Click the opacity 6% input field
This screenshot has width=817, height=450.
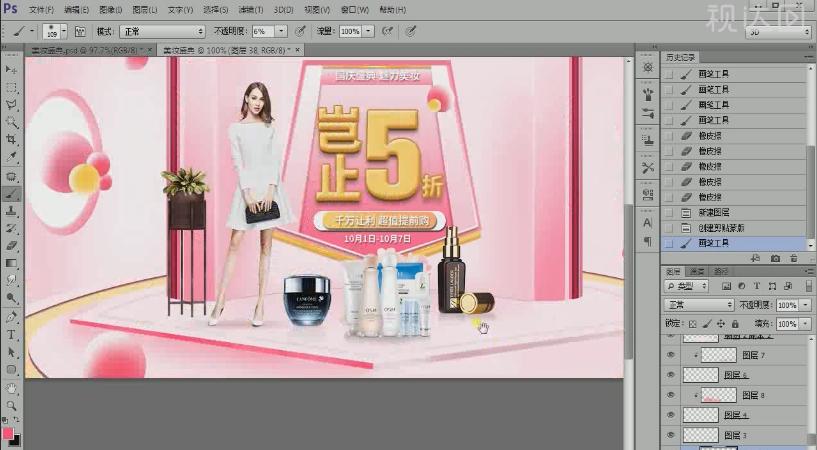(x=263, y=32)
